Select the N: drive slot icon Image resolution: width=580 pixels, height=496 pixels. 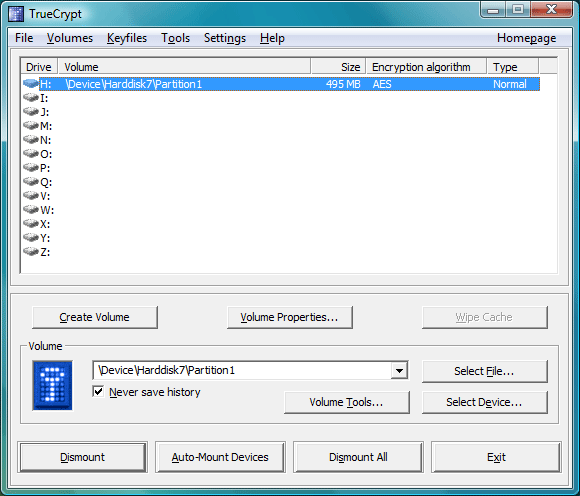click(x=31, y=140)
